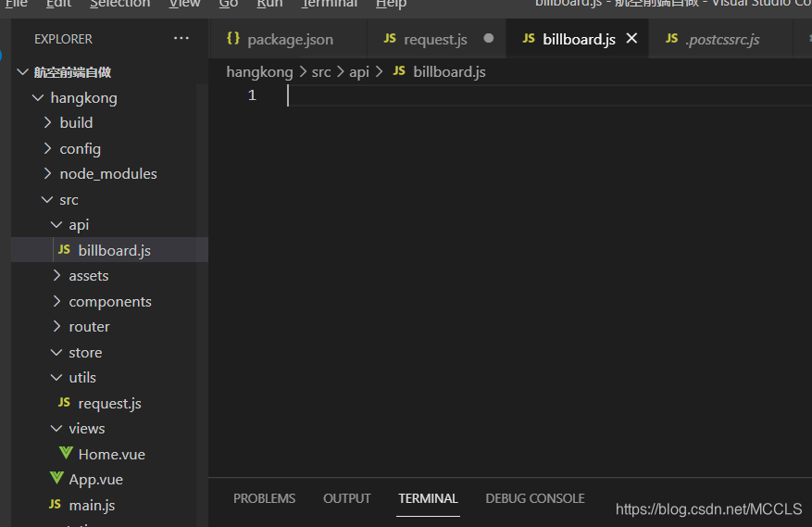
Task: Click JS icon on .postcssrc.js tab
Action: coord(671,38)
